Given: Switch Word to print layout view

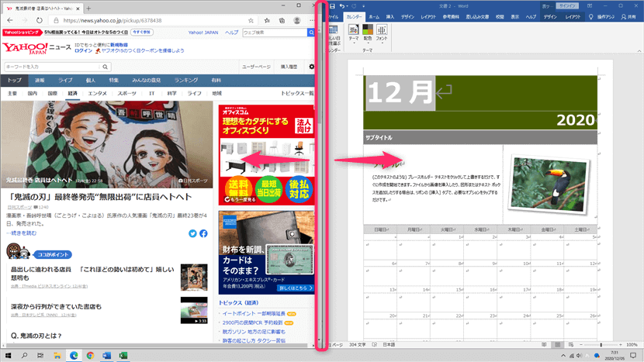Looking at the screenshot, I should tap(557, 345).
